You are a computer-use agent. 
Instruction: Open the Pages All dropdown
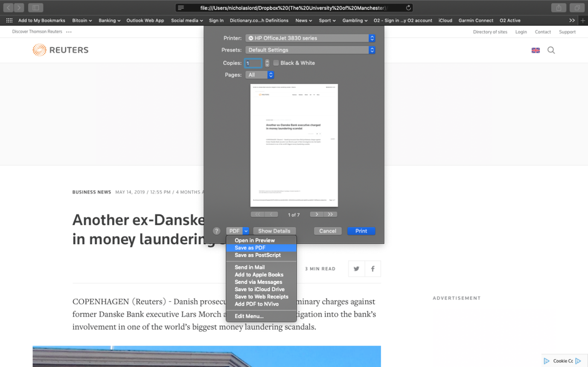(x=259, y=75)
